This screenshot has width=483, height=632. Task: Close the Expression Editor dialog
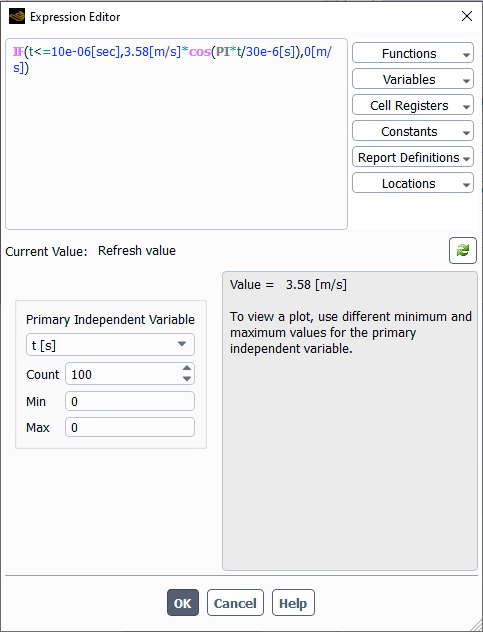pos(467,16)
